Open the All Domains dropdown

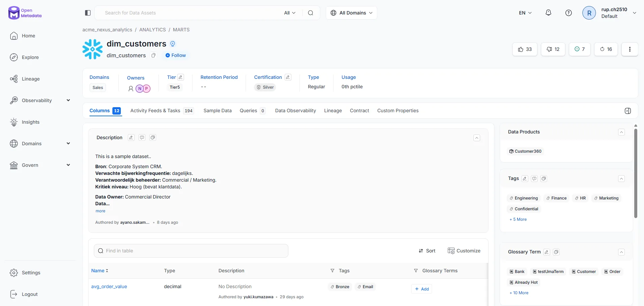(x=351, y=13)
